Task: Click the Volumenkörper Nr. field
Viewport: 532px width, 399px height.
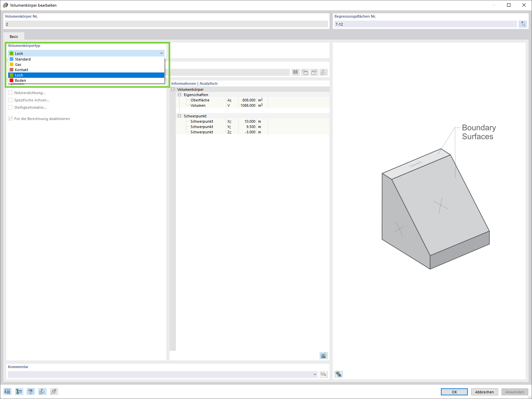Action: point(166,24)
